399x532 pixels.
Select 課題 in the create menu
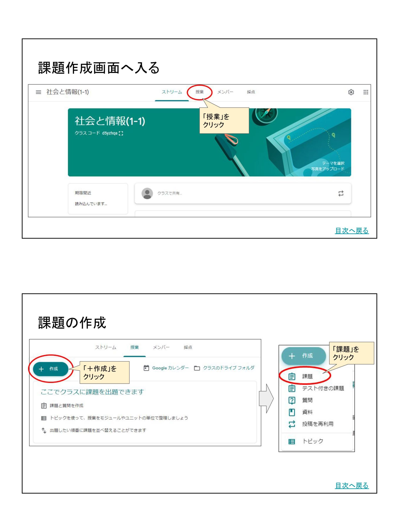point(307,376)
